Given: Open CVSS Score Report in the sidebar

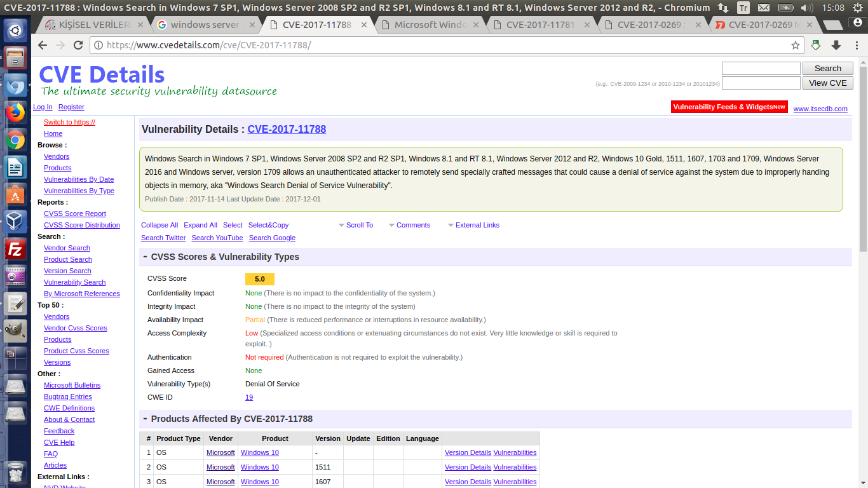Looking at the screenshot, I should [x=75, y=213].
